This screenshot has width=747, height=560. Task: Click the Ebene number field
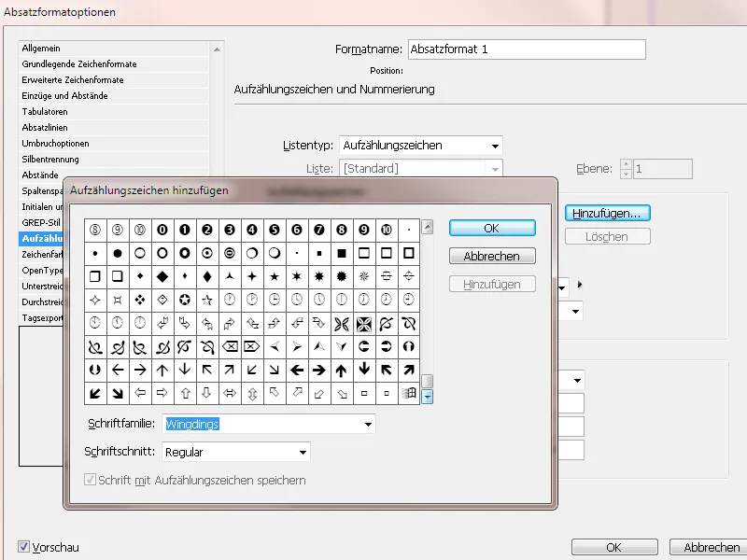click(663, 169)
